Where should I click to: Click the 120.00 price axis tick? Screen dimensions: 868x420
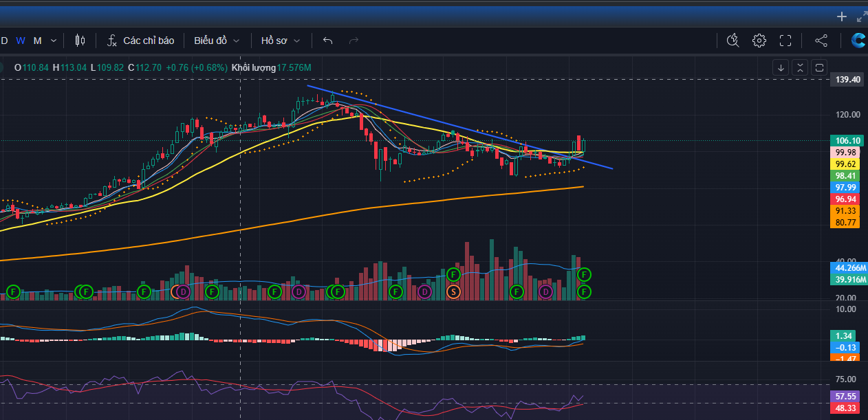(848, 115)
